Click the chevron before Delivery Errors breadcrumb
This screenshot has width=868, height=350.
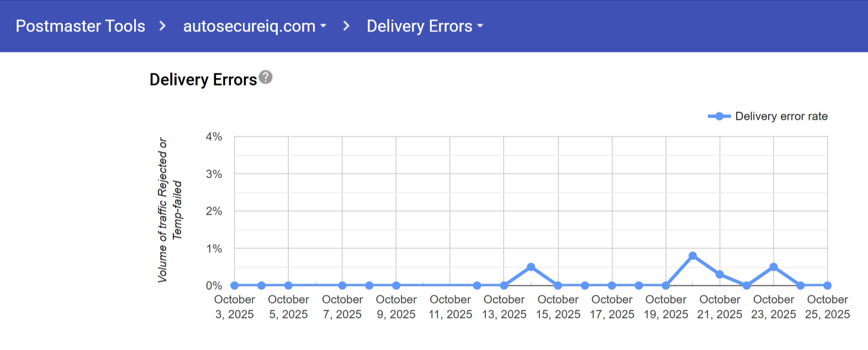pyautogui.click(x=346, y=26)
